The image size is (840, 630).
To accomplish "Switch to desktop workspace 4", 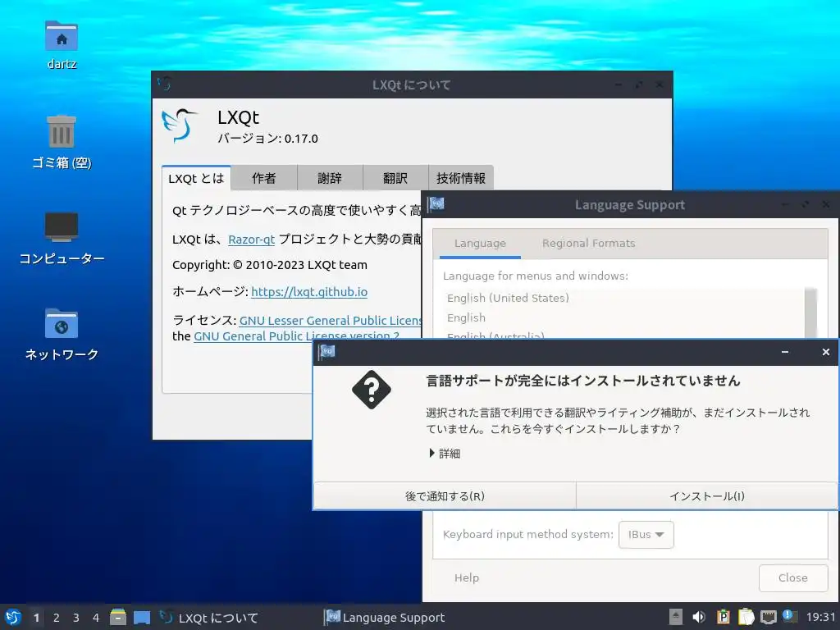I will (x=96, y=618).
